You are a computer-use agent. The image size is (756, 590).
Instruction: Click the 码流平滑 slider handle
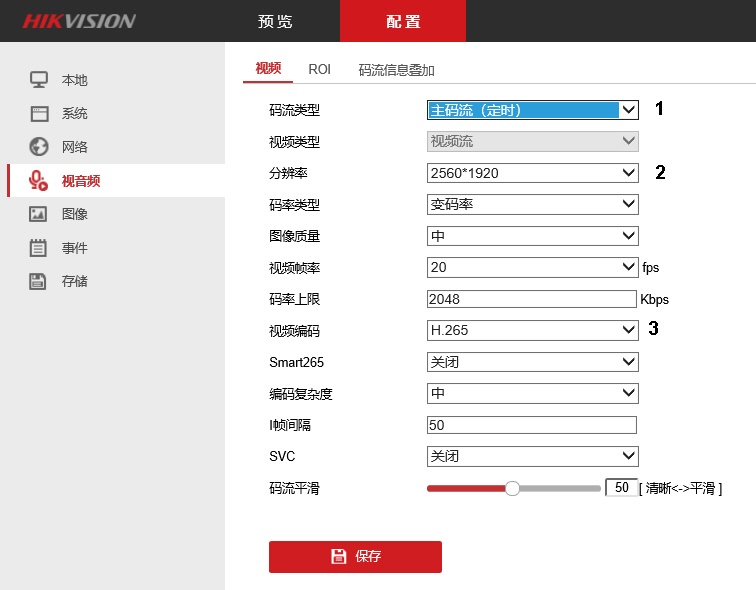pos(512,489)
